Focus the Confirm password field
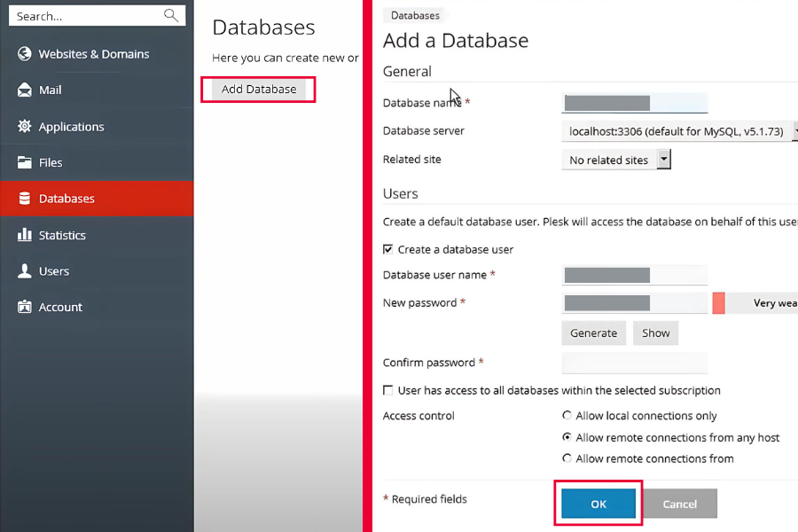Screen dimensions: 798x532 pyautogui.click(x=634, y=363)
